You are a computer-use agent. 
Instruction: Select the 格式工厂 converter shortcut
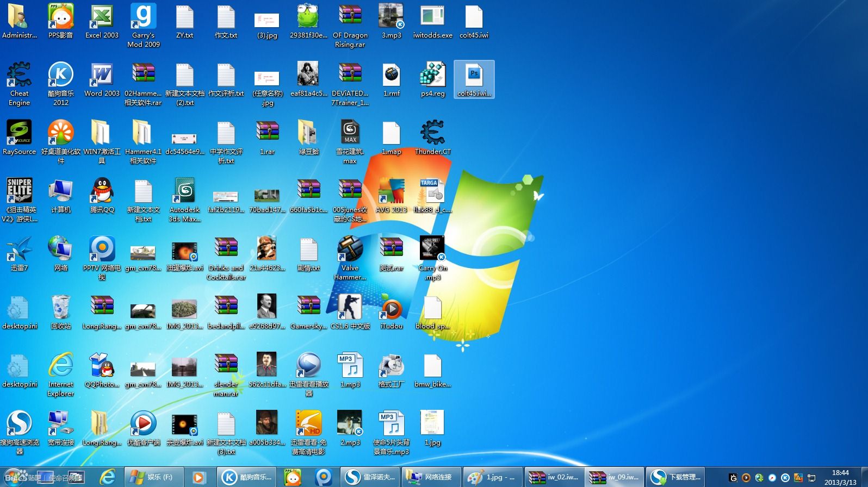click(x=391, y=371)
